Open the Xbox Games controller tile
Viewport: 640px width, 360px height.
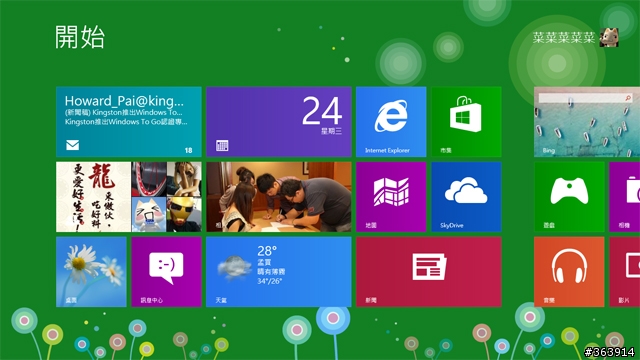click(569, 197)
